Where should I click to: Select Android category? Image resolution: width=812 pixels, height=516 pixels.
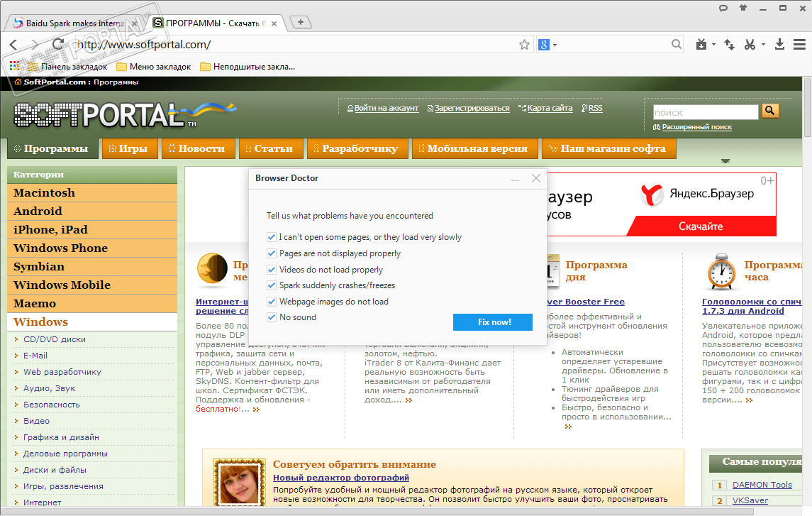click(92, 212)
